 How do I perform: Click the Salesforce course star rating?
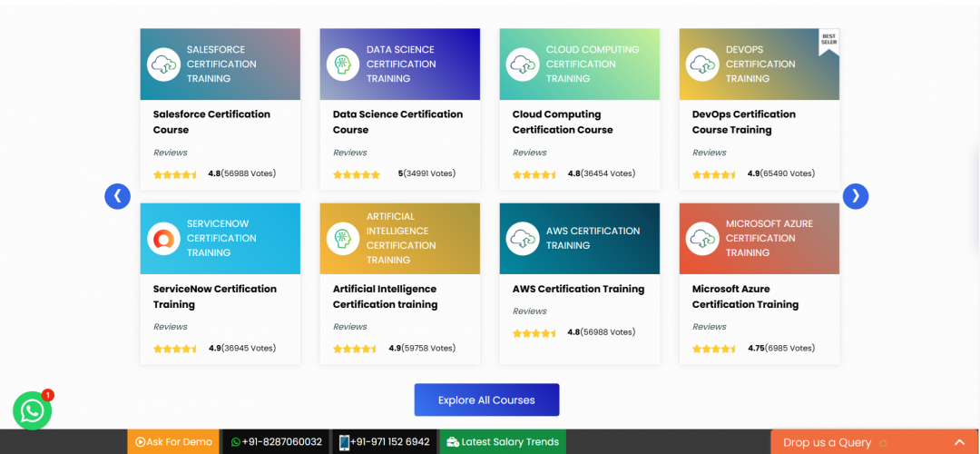[x=175, y=174]
